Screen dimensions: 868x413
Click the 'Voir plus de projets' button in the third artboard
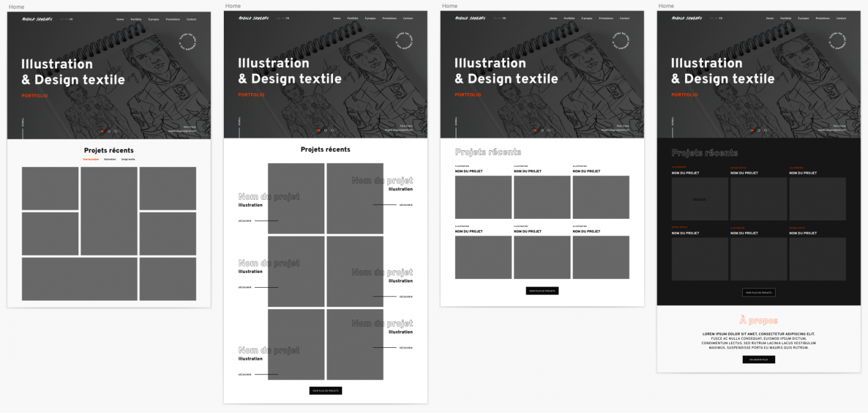point(542,290)
